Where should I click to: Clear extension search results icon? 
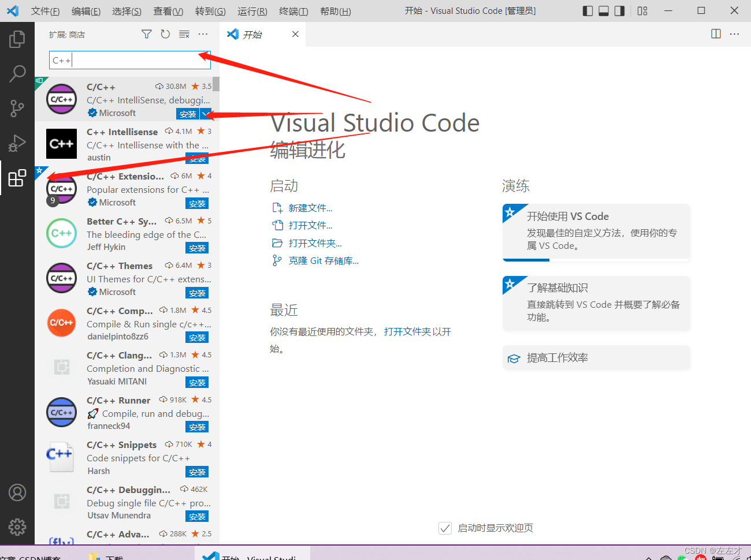184,35
